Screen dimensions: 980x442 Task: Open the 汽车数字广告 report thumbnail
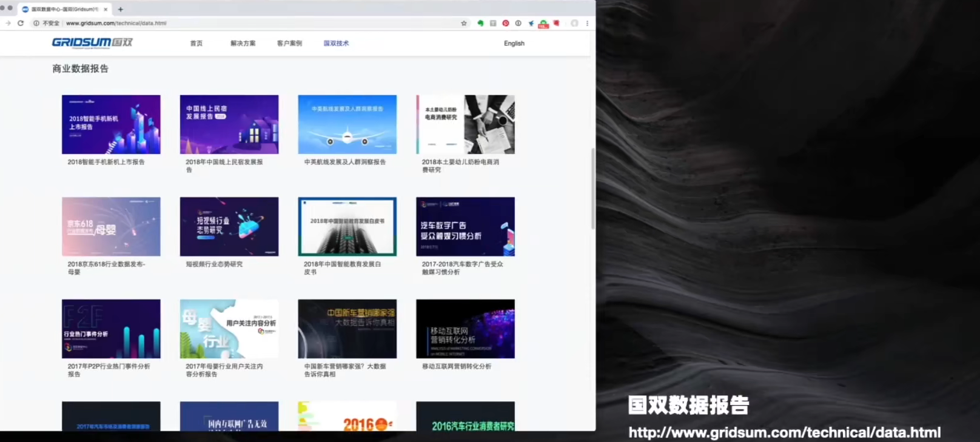point(465,226)
